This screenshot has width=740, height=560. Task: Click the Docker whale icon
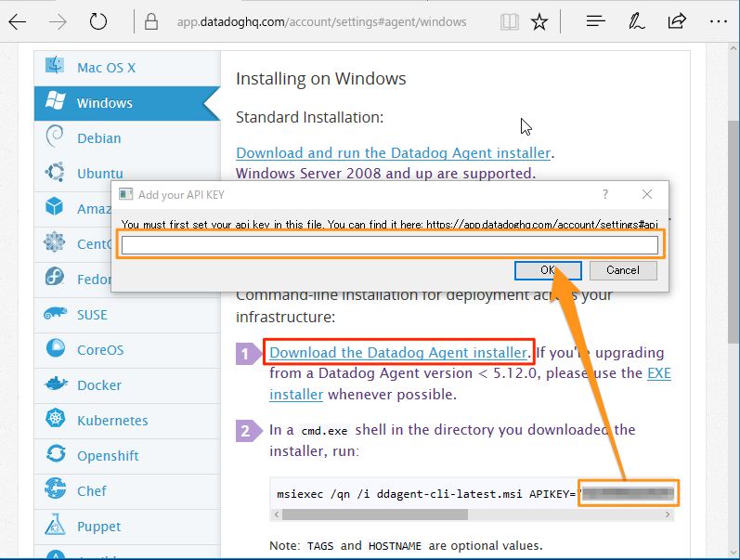click(56, 384)
